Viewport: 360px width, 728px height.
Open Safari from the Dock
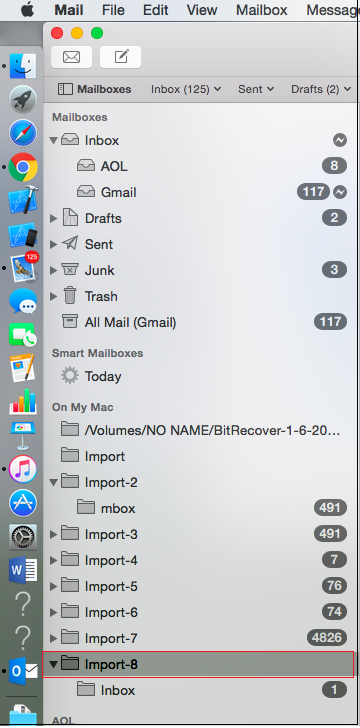(23, 133)
